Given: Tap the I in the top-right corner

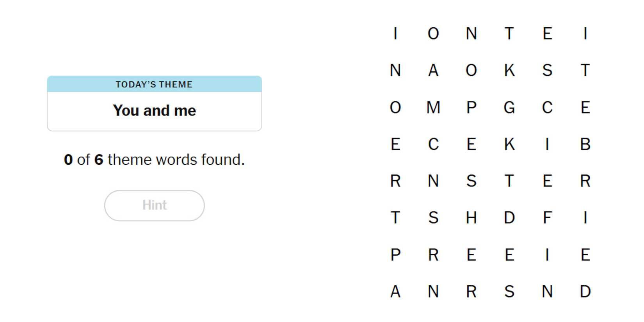Looking at the screenshot, I should tap(585, 34).
